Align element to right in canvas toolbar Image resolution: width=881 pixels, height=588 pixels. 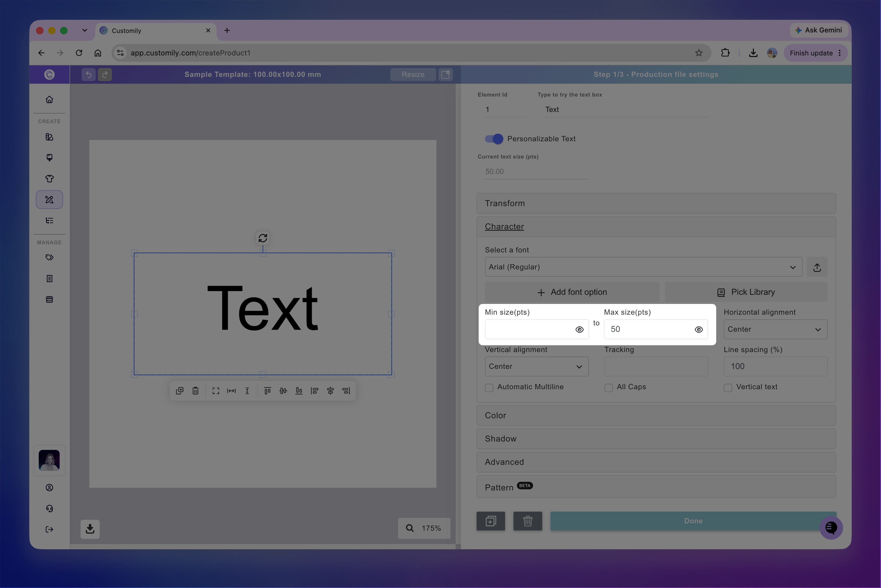point(346,391)
